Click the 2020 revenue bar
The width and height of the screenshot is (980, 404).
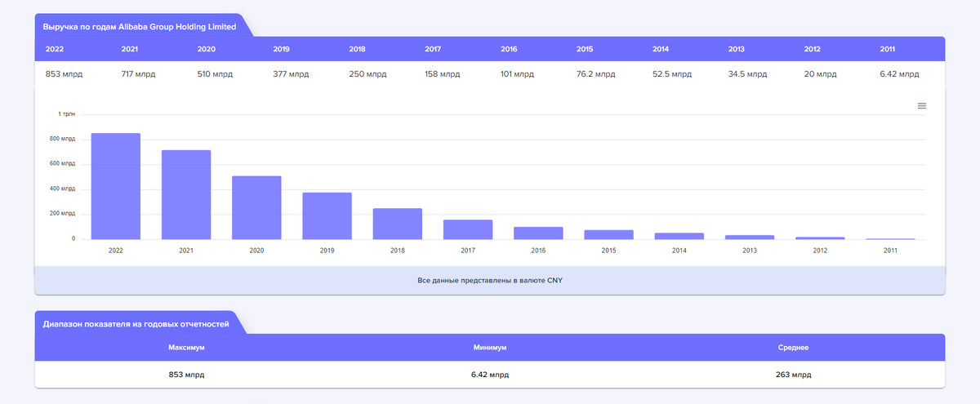(256, 207)
